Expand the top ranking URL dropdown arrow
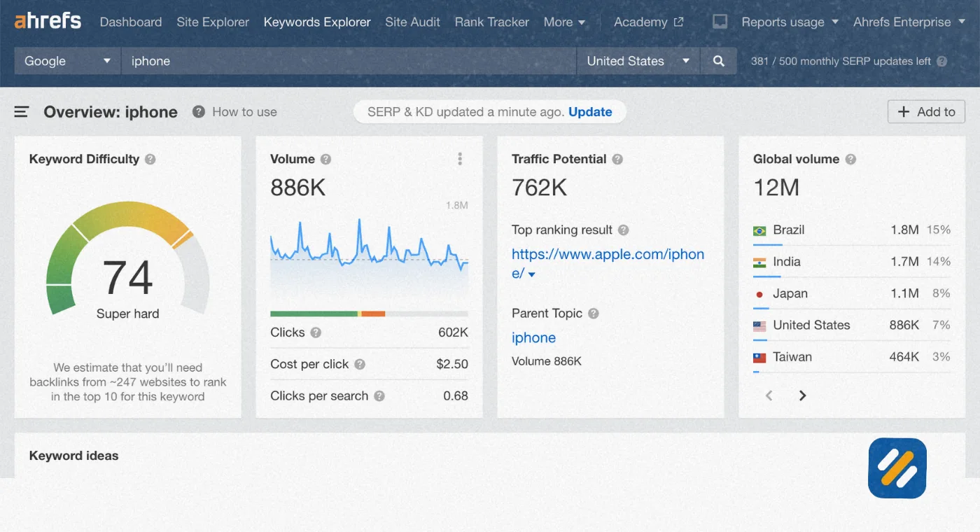This screenshot has height=532, width=980. point(532,274)
